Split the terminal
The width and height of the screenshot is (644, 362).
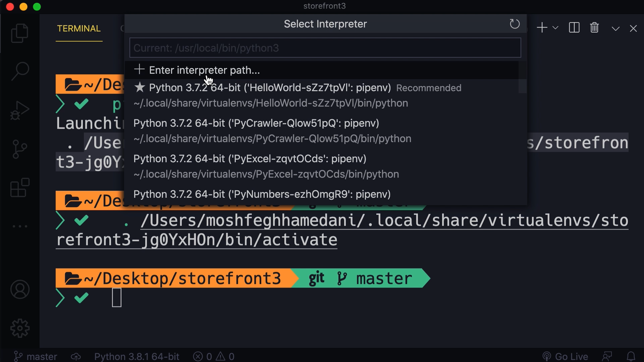click(574, 27)
